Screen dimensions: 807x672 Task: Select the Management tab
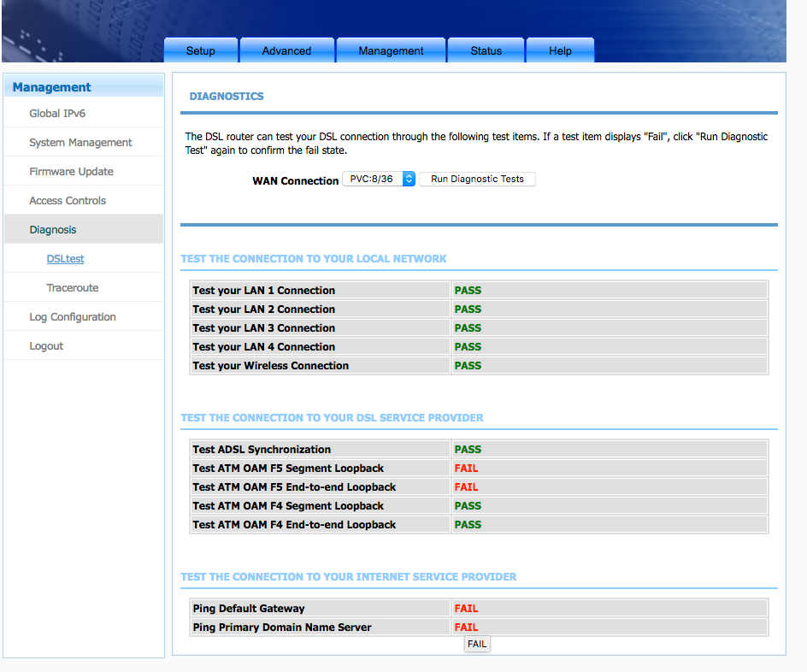pos(391,50)
